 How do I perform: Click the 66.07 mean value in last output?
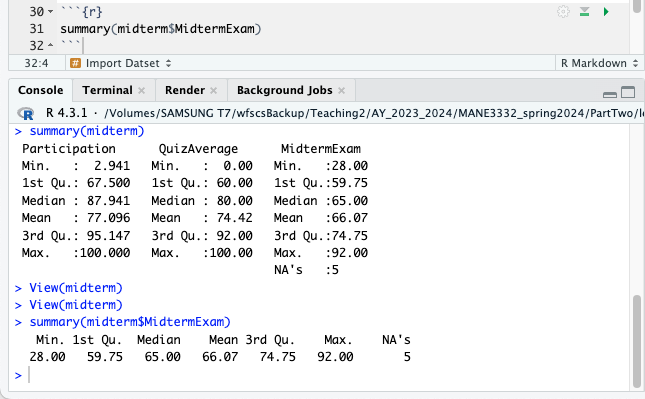220,357
